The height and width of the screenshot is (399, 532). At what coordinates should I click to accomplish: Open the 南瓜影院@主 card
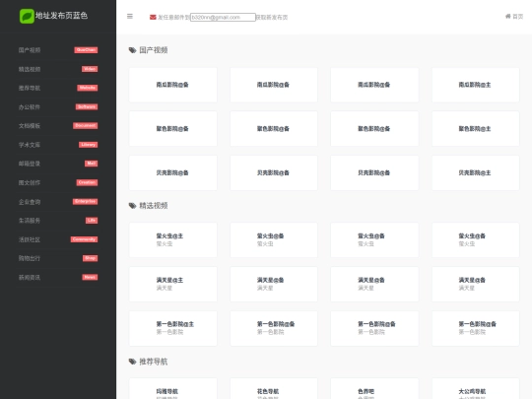point(475,85)
